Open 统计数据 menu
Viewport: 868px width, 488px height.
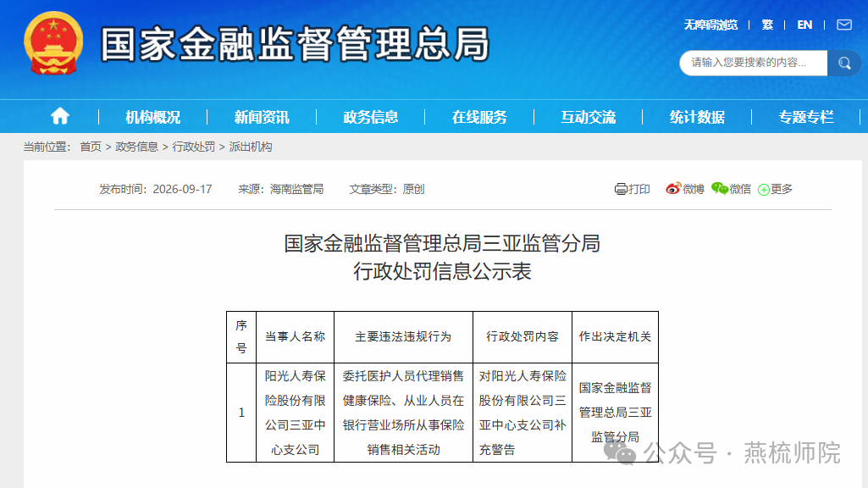pyautogui.click(x=697, y=117)
